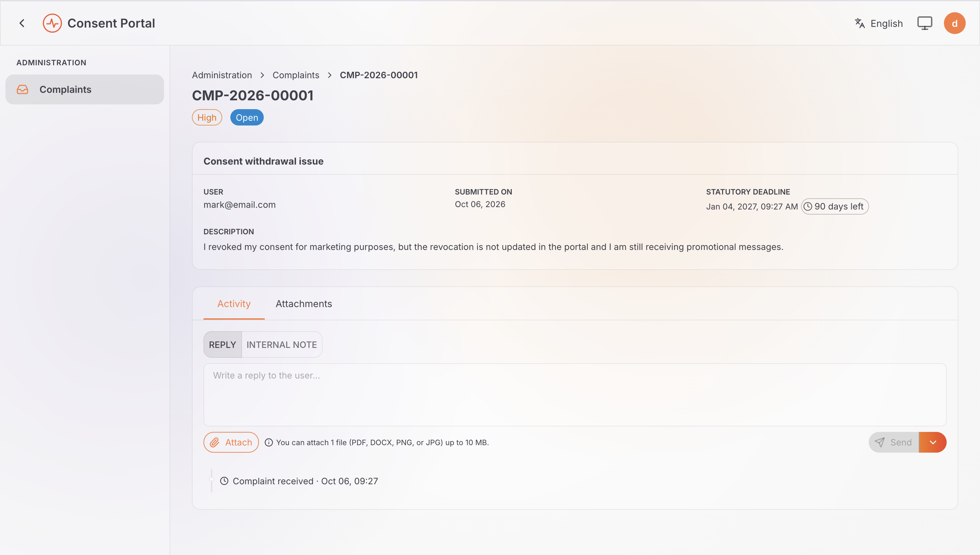Click the Complaints inbox icon in sidebar

pyautogui.click(x=22, y=89)
